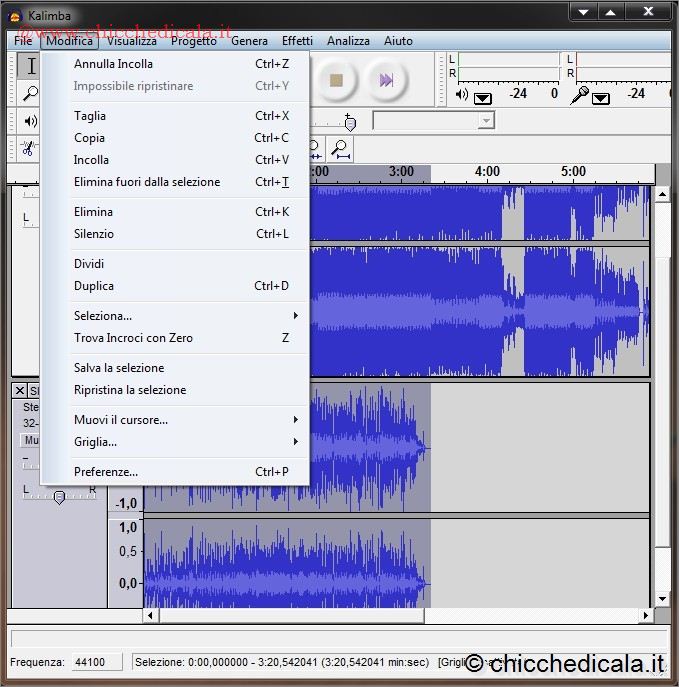The width and height of the screenshot is (679, 687).
Task: Click the scissors Cut icon in toolbar
Action: (28, 149)
